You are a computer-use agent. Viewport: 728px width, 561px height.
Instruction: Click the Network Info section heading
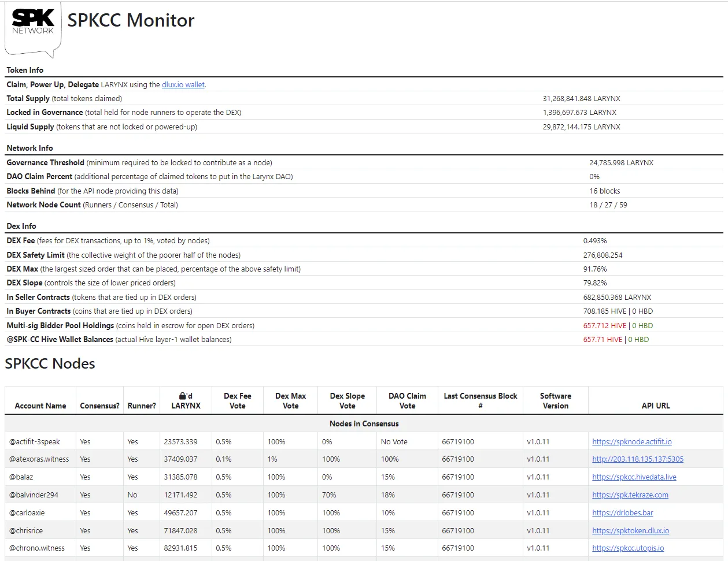[x=29, y=148]
